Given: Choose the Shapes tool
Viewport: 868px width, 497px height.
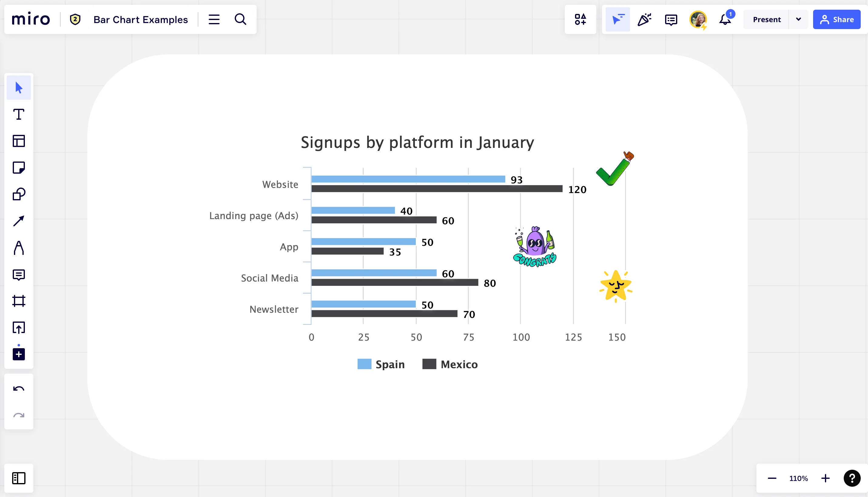Looking at the screenshot, I should [x=19, y=194].
